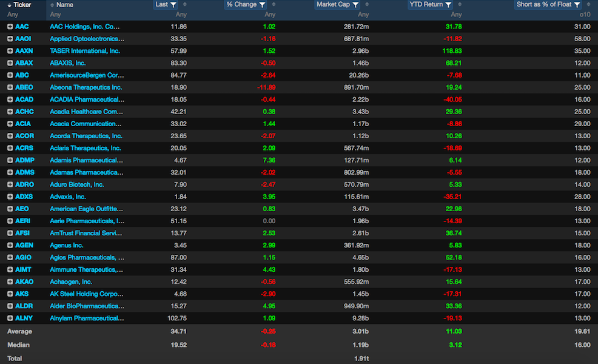Click sort arrows next to Last column
Image resolution: width=598 pixels, height=364 pixels.
click(185, 5)
